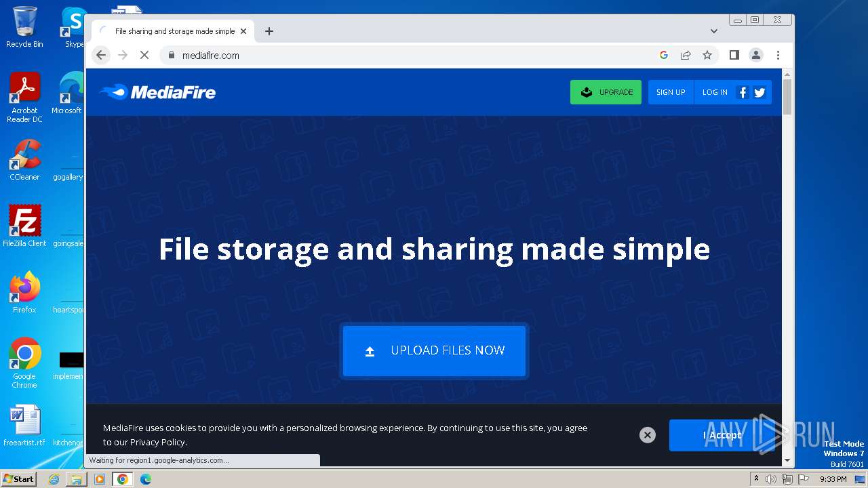Launch Edge from the taskbar
The width and height of the screenshot is (868, 488).
point(146,479)
